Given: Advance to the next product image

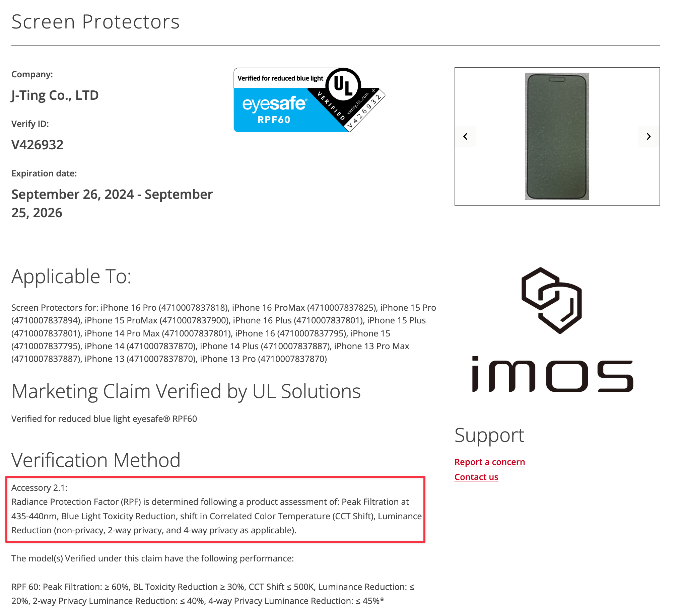Looking at the screenshot, I should pyautogui.click(x=648, y=137).
